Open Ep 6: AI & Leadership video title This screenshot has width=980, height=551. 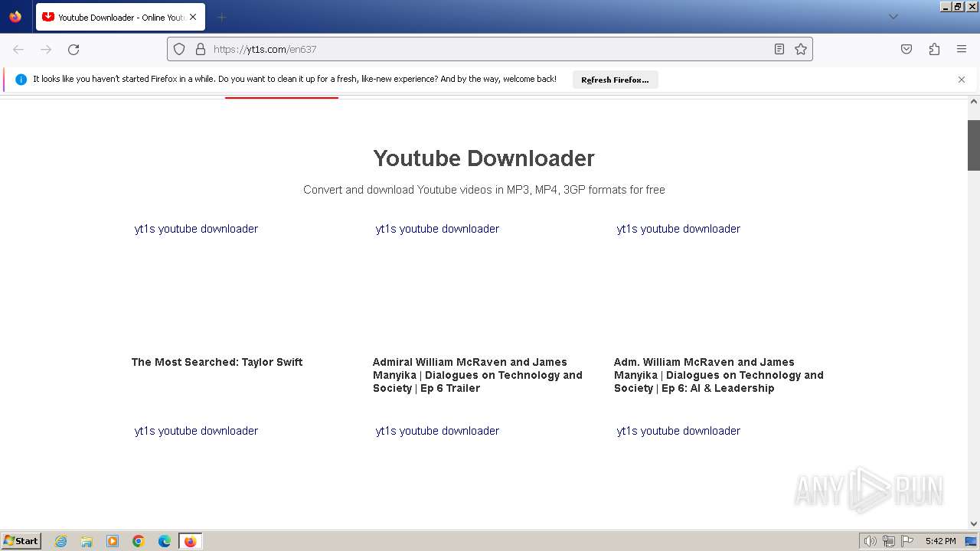coord(719,375)
